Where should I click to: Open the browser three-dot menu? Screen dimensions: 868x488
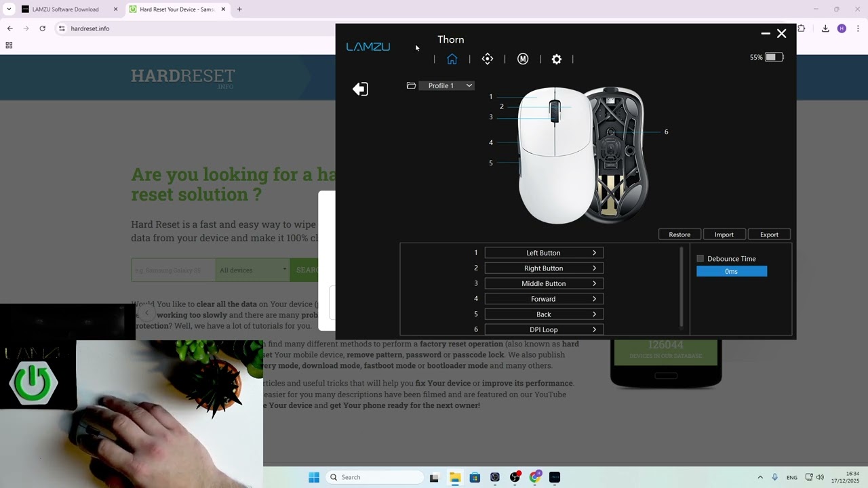[x=858, y=28]
